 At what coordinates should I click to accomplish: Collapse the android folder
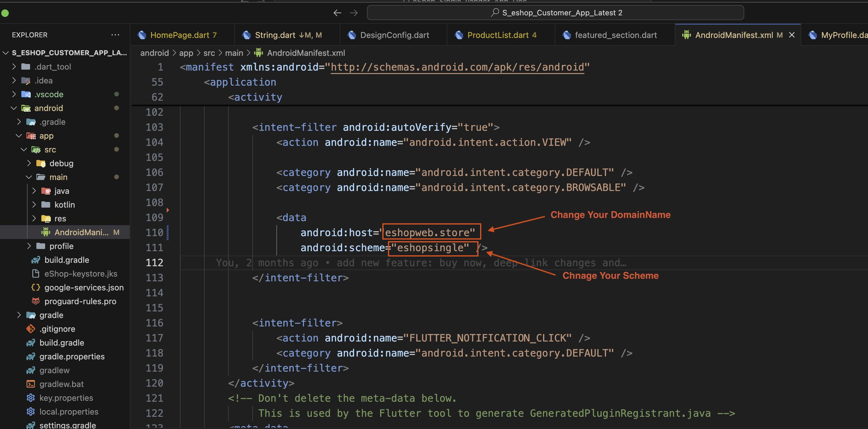coord(14,108)
